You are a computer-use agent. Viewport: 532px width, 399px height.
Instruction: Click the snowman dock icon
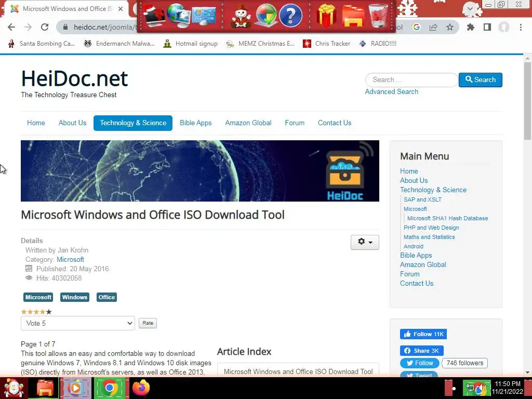click(241, 16)
